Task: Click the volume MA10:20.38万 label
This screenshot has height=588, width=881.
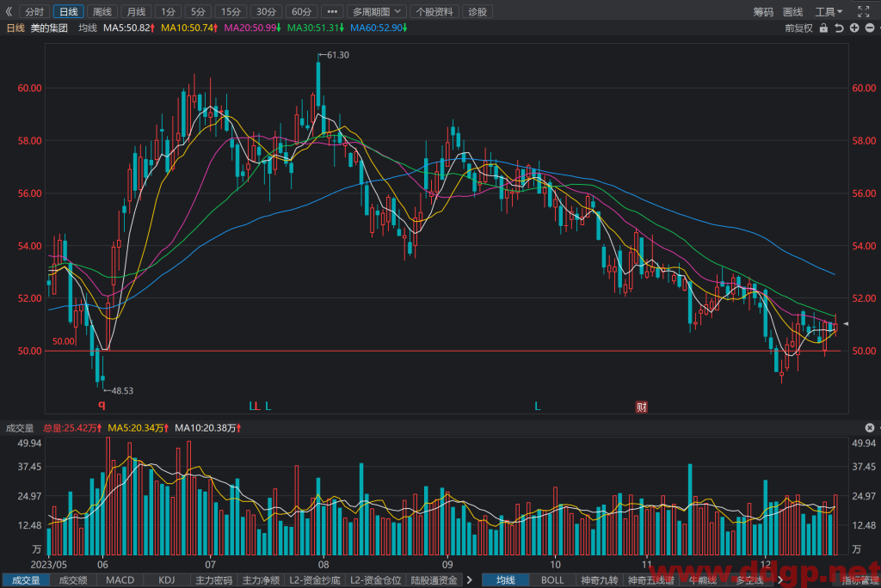Action: coord(208,428)
